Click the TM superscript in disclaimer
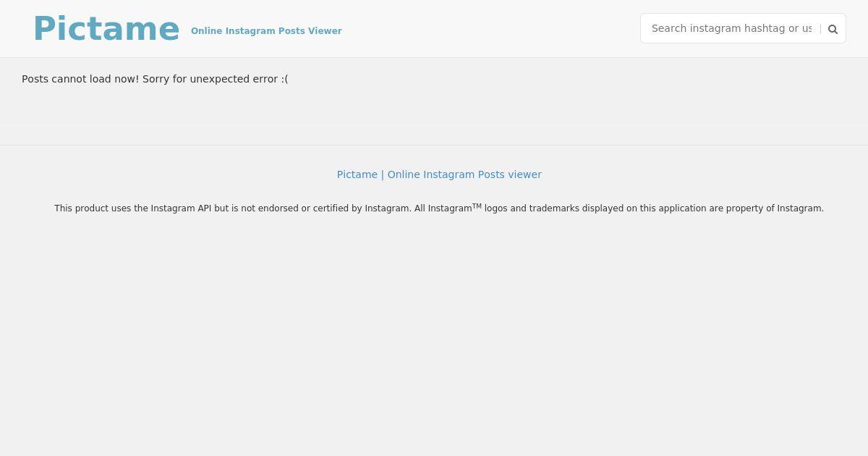Image resolution: width=868 pixels, height=456 pixels. (477, 206)
